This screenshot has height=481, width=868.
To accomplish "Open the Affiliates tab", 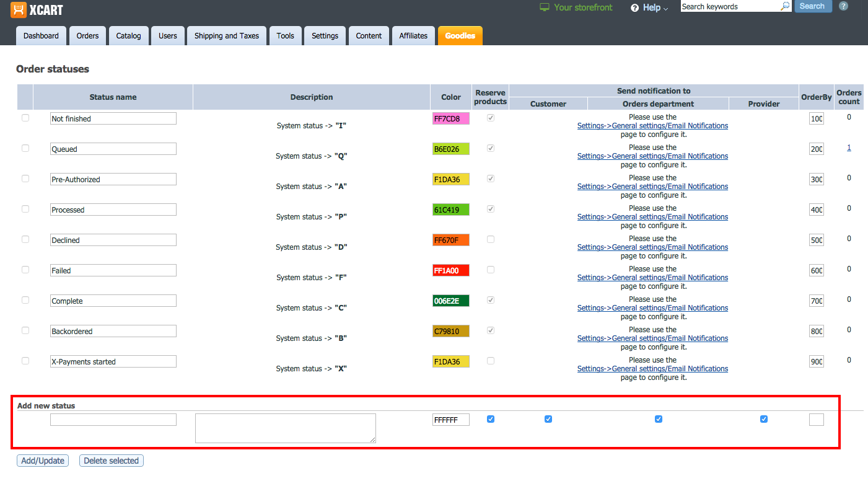I will pyautogui.click(x=413, y=36).
